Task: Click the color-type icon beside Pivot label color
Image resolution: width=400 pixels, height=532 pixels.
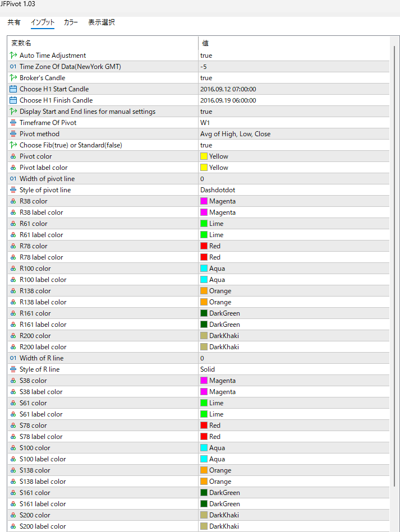Action: pyautogui.click(x=13, y=167)
